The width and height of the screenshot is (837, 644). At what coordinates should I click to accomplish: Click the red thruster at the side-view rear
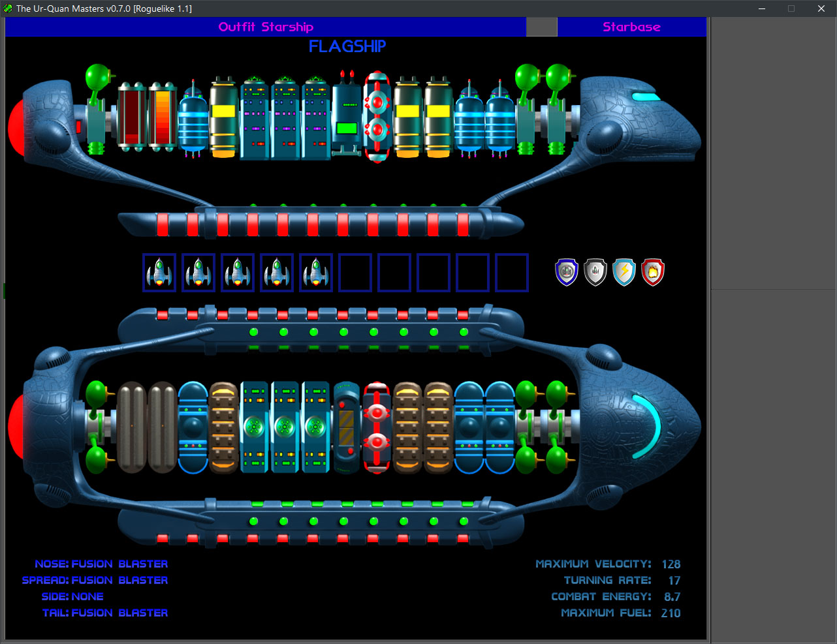pyautogui.click(x=17, y=128)
